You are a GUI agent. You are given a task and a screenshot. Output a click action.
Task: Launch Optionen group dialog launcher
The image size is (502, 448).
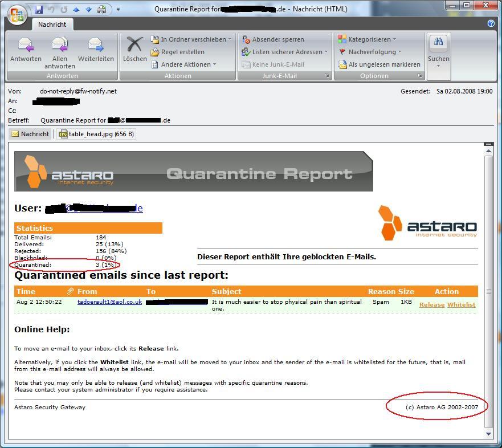click(x=420, y=76)
